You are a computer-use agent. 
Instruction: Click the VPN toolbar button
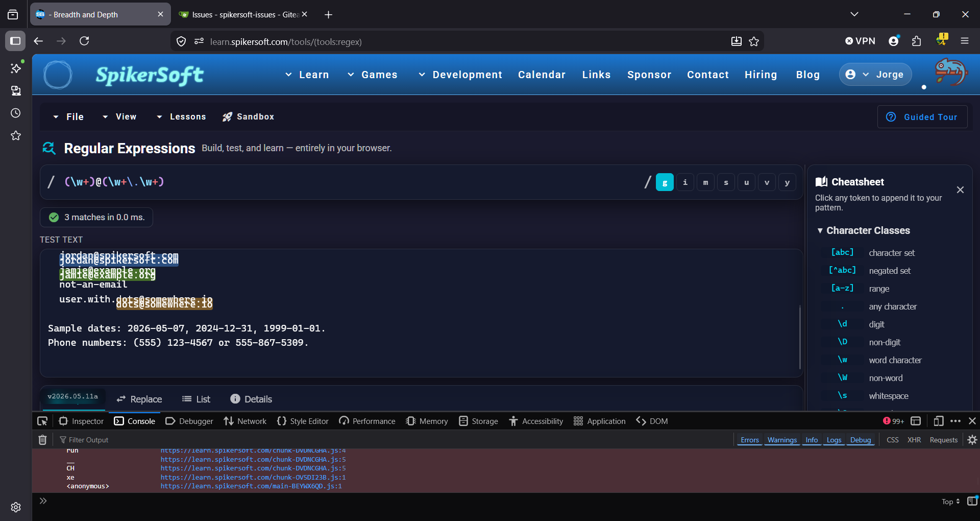[860, 41]
